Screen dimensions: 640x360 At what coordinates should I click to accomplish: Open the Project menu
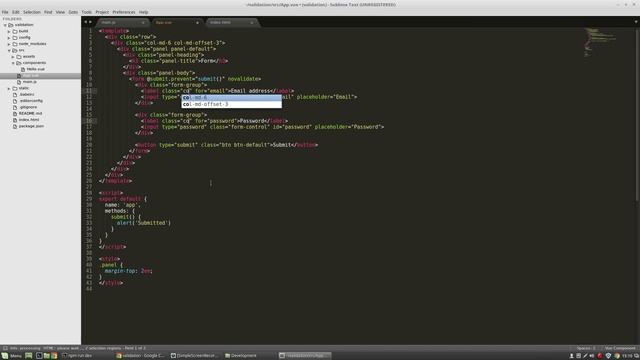[102, 12]
